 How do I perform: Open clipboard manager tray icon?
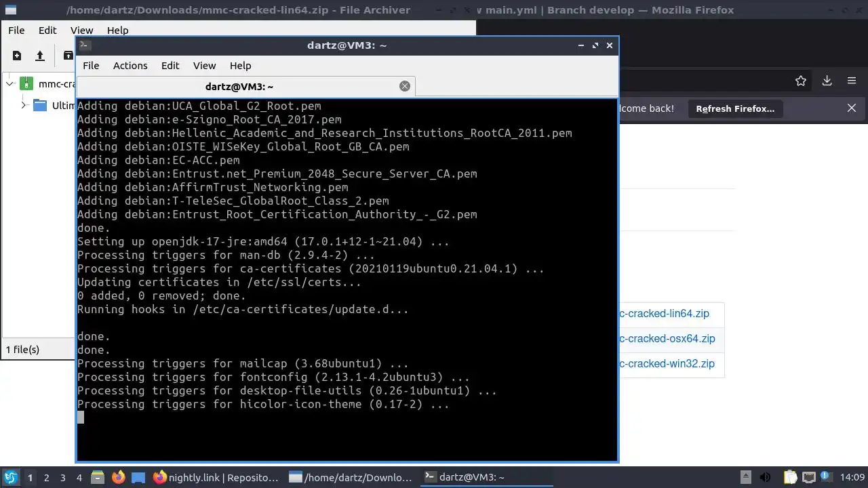[790, 477]
